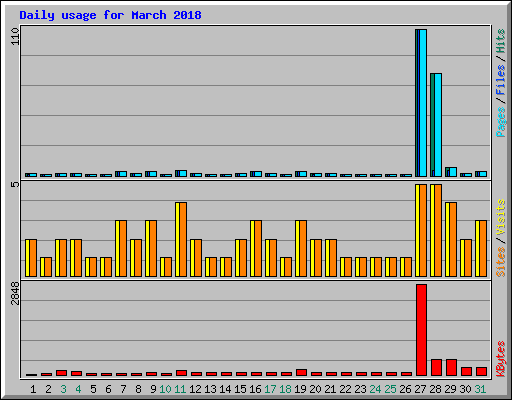This screenshot has width=512, height=400.
Task: Click day label '30' on the x-axis
Action: coord(465,389)
